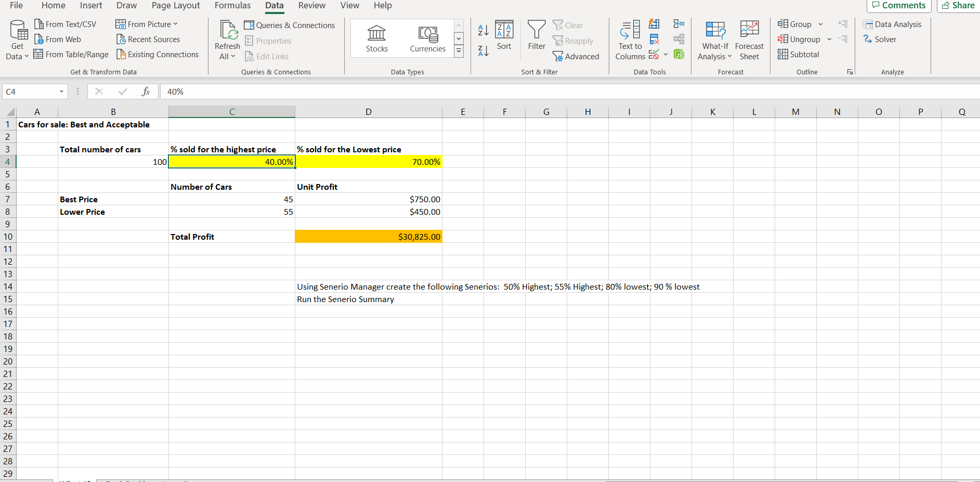Viewport: 980px width, 482px height.
Task: Click the Ungroup button
Action: (799, 40)
